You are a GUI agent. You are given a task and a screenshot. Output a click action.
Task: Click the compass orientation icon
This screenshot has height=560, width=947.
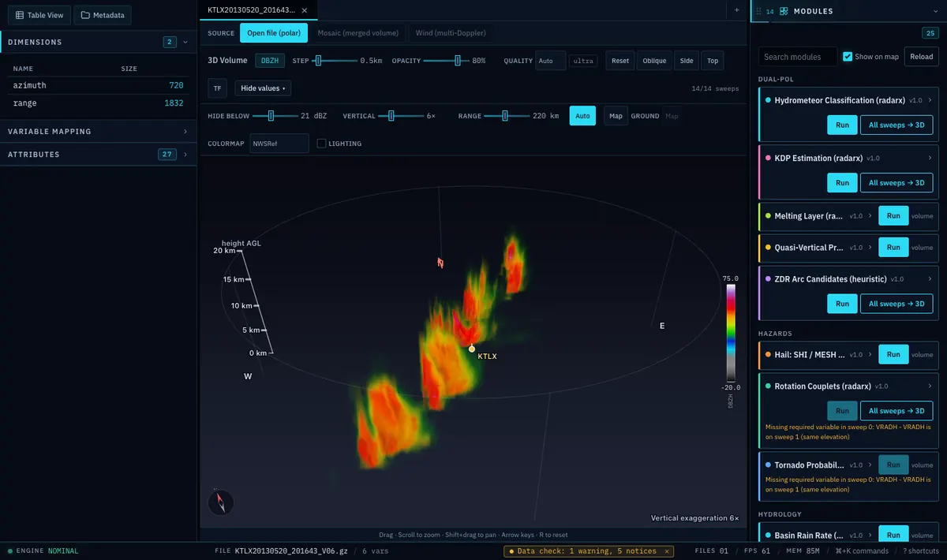click(221, 502)
